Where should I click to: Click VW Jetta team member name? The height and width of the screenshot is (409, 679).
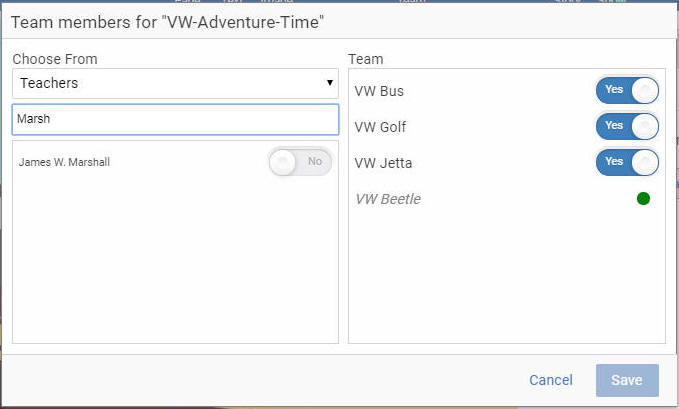383,163
